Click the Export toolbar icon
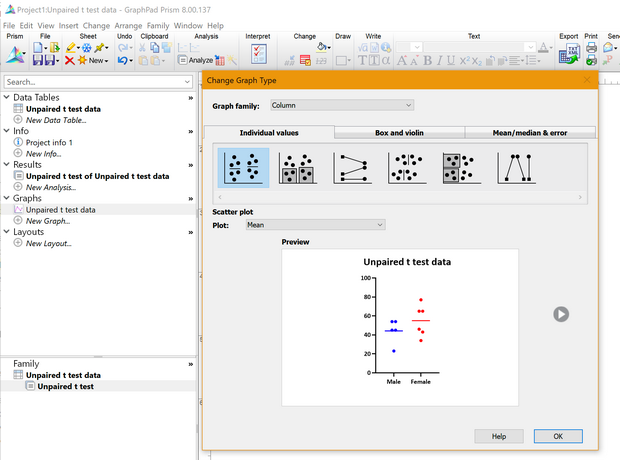The image size is (620, 460). [568, 54]
